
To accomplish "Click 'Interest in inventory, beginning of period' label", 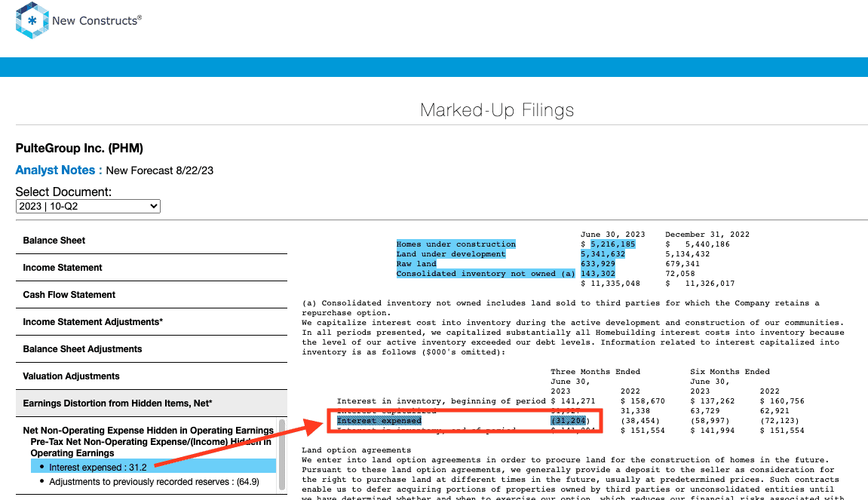I will [x=441, y=401].
